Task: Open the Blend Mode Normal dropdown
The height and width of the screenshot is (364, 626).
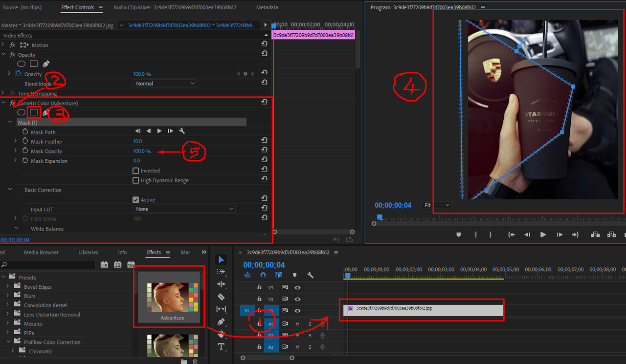Action: pos(165,84)
